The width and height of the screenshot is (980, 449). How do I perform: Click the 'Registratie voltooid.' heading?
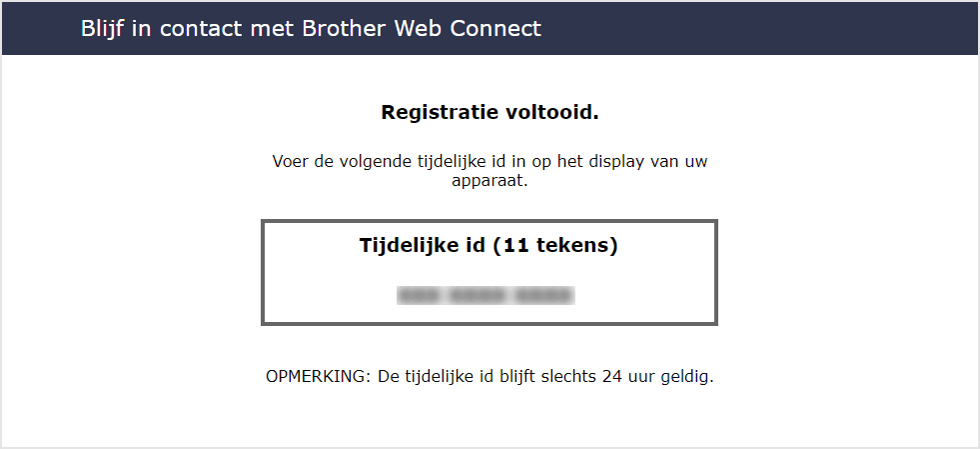click(490, 112)
